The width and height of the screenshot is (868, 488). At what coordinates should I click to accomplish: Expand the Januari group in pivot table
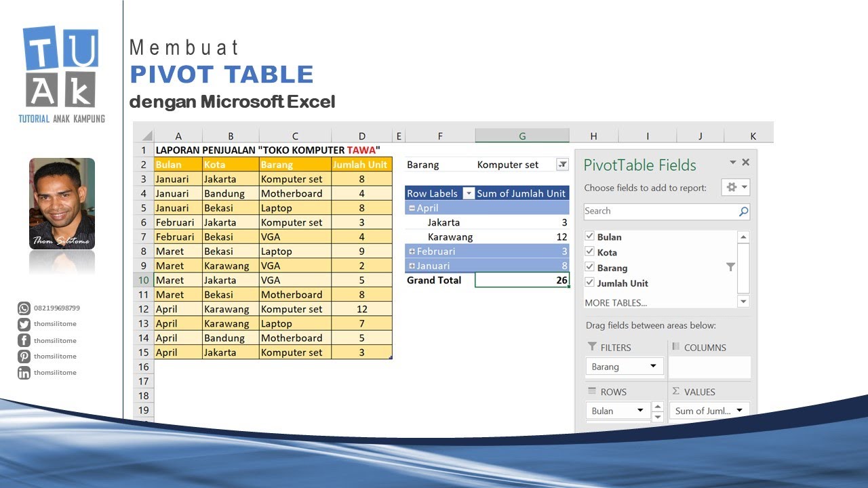coord(412,266)
